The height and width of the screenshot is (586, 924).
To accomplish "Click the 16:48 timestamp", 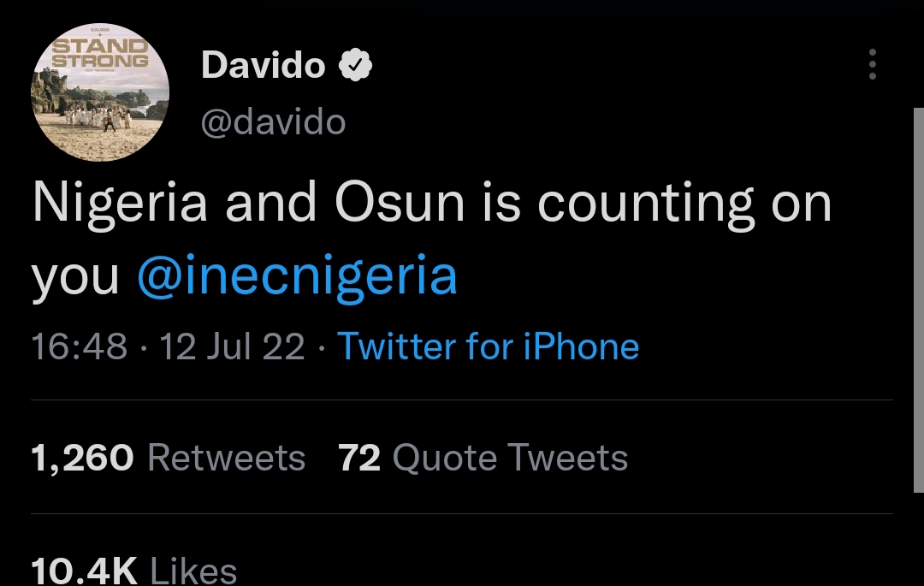I will (x=79, y=346).
